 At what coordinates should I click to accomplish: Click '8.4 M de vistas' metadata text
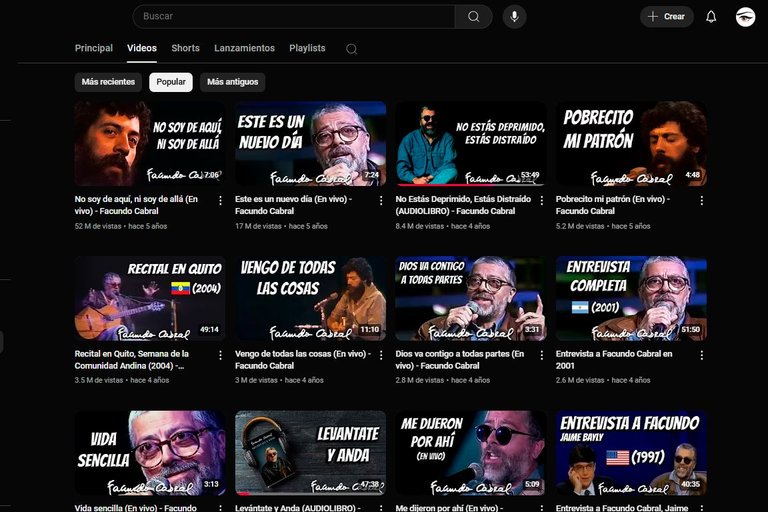(x=420, y=226)
